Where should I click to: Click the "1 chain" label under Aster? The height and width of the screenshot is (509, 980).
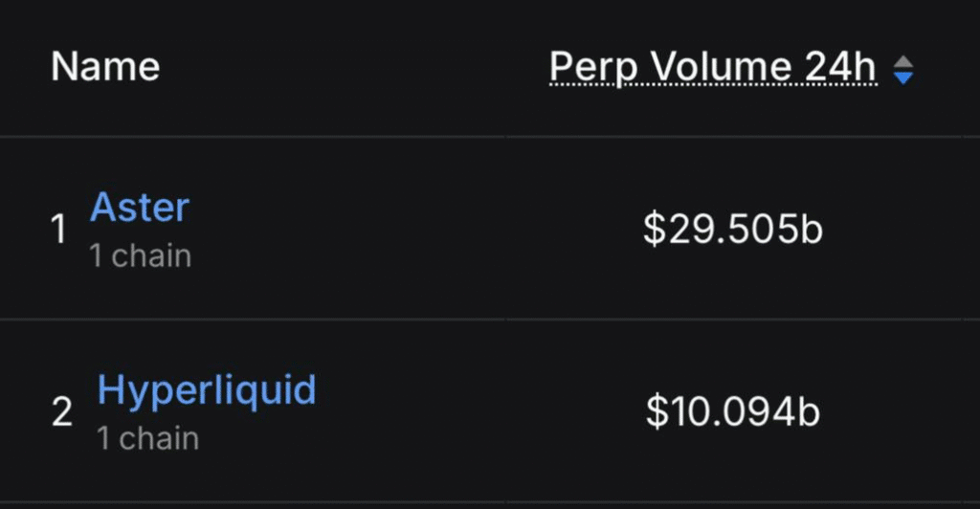[141, 256]
